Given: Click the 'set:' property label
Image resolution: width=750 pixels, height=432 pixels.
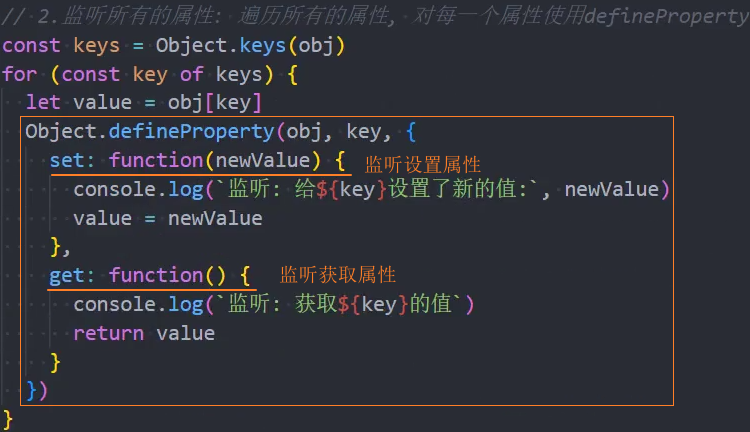Looking at the screenshot, I should [x=72, y=161].
